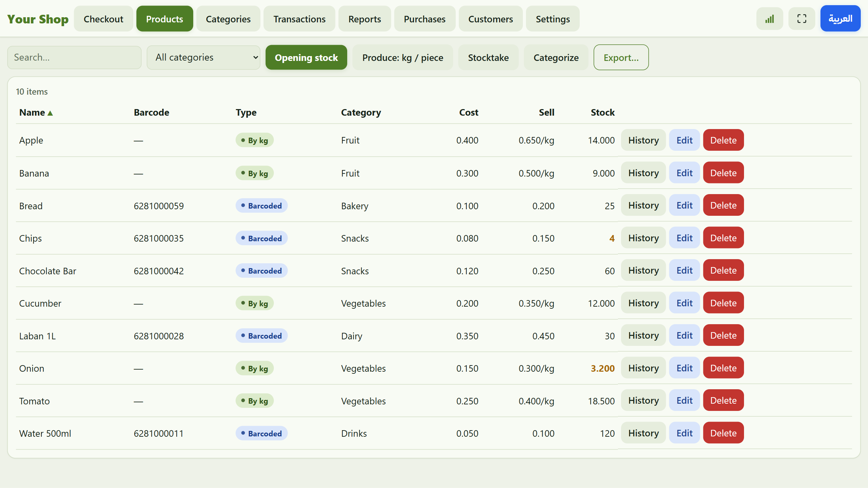Open the Export menu button
868x488 pixels.
point(621,57)
